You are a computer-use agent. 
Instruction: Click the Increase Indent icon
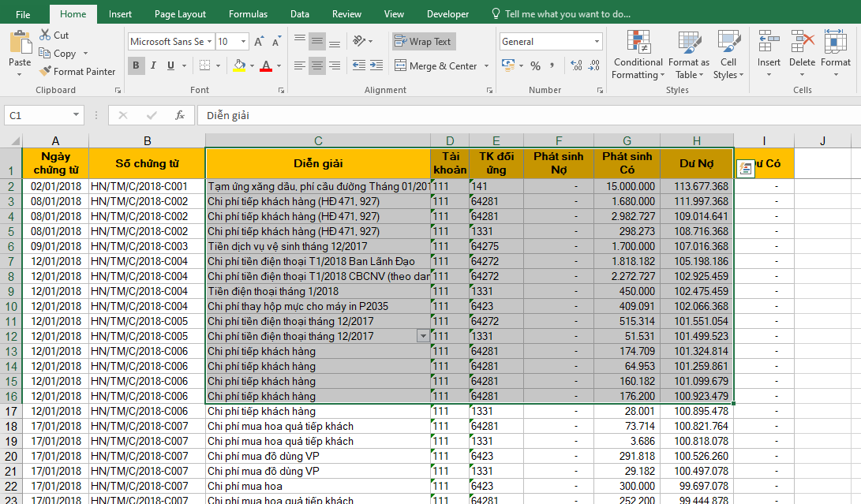[x=376, y=65]
